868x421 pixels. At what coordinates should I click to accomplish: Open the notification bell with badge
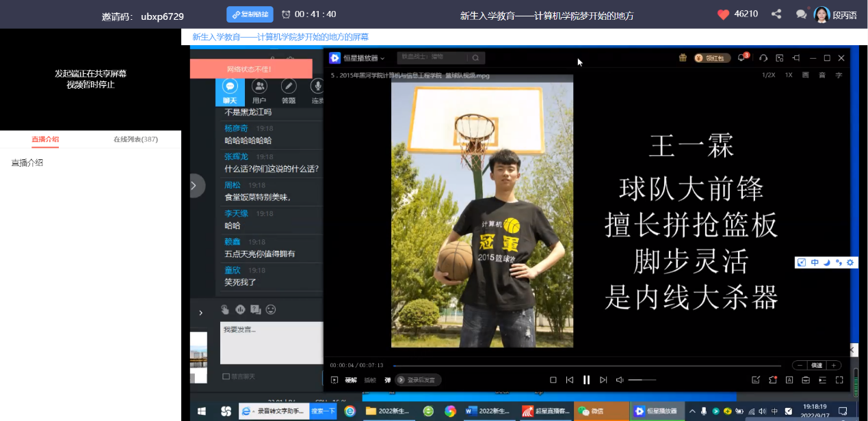coord(742,58)
